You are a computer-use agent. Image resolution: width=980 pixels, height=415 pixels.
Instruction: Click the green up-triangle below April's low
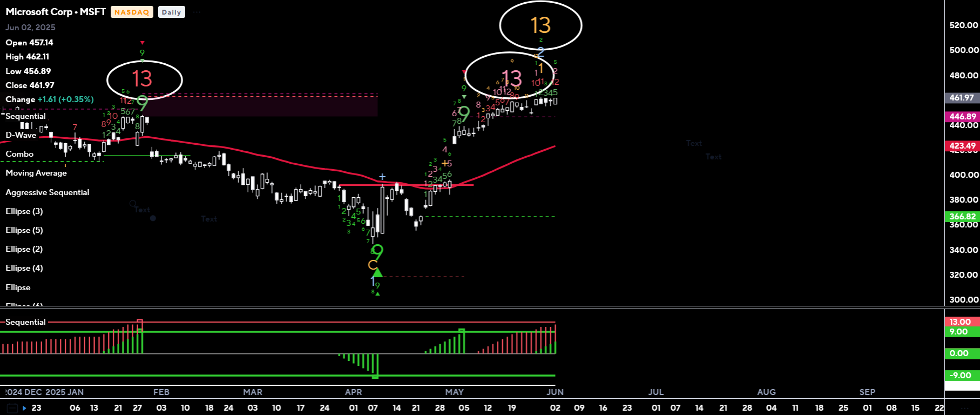377,273
